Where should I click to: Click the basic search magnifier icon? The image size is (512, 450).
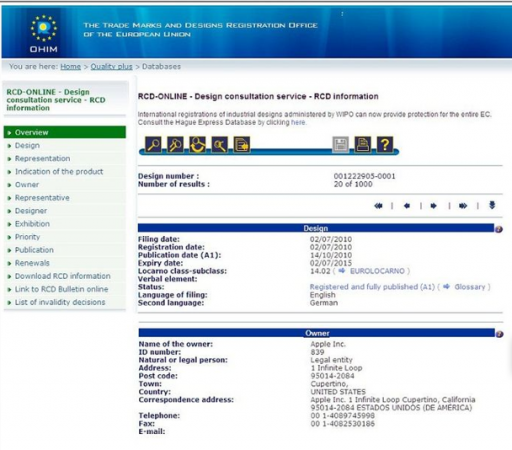153,145
